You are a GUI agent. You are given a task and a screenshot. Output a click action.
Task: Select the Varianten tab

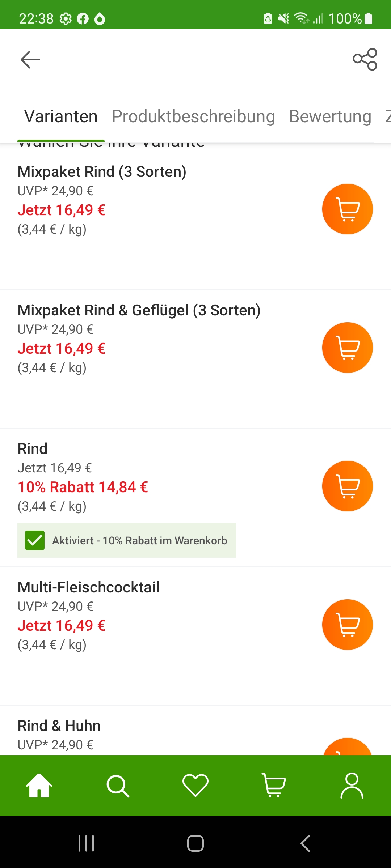(61, 116)
